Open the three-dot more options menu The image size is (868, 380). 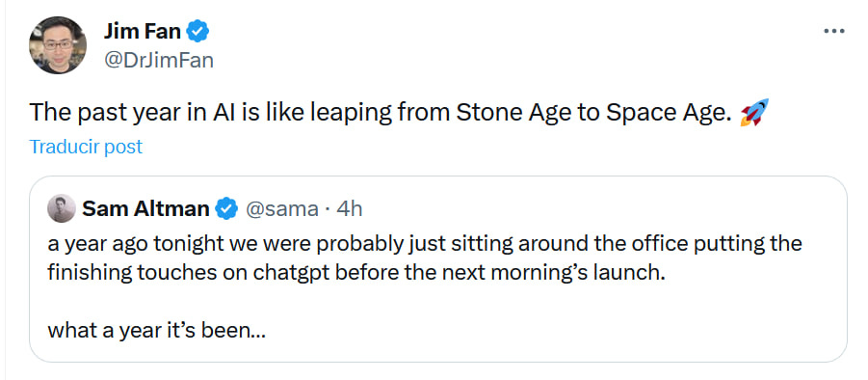[834, 32]
